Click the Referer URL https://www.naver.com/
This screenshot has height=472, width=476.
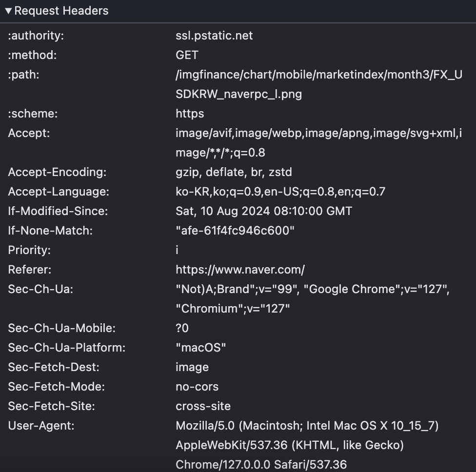pyautogui.click(x=240, y=270)
